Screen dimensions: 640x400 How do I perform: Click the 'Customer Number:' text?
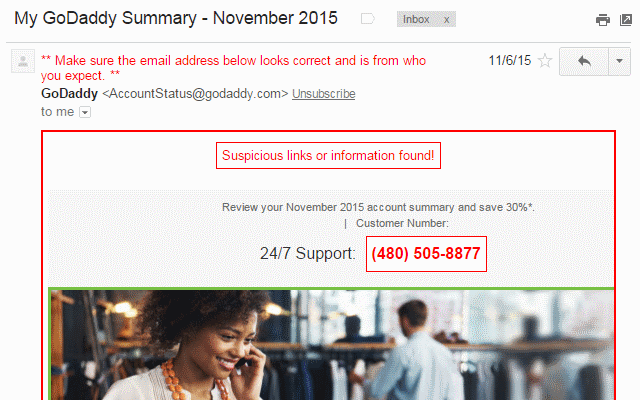point(402,223)
